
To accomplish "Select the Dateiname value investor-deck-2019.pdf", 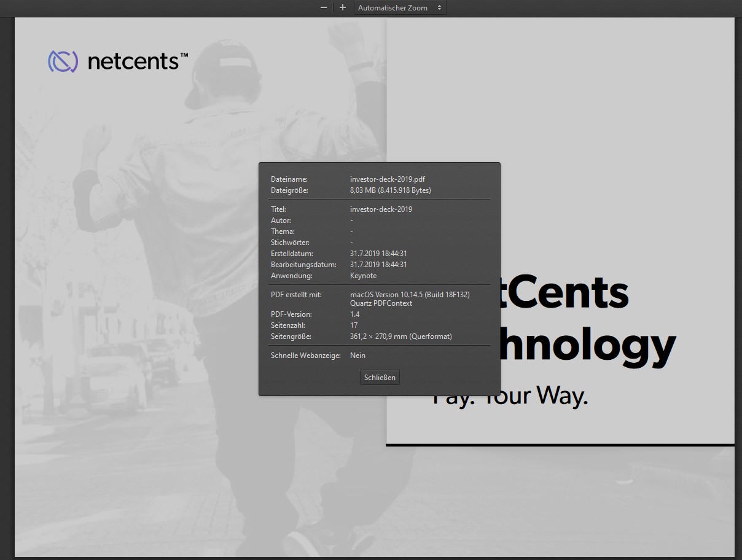I will pyautogui.click(x=388, y=179).
